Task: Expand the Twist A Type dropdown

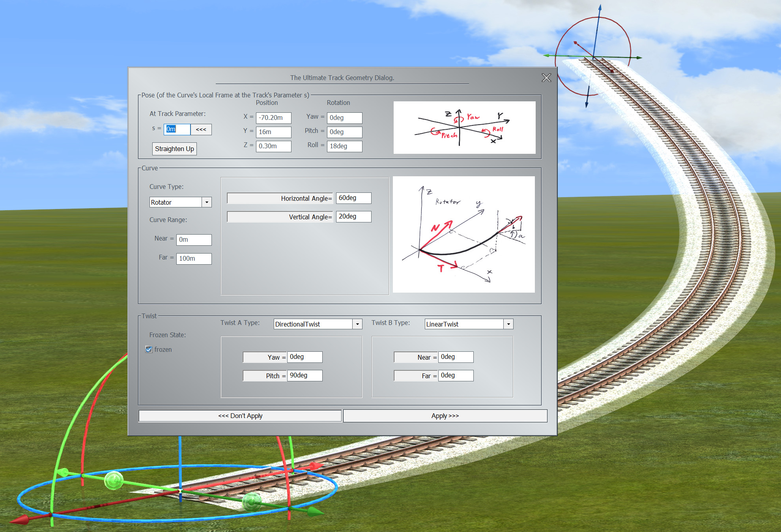Action: coord(357,324)
